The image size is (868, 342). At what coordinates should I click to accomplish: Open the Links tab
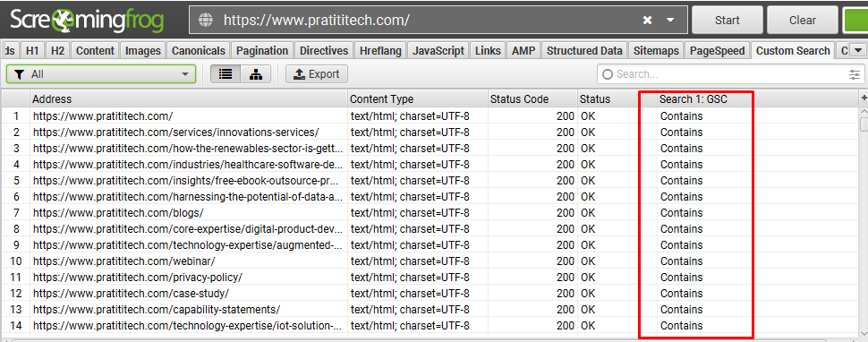pyautogui.click(x=488, y=51)
